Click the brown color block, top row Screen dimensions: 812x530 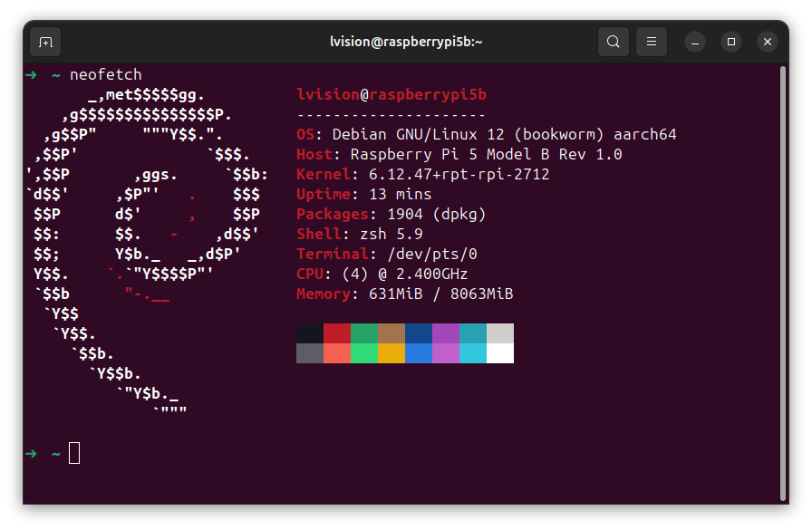pos(391,333)
